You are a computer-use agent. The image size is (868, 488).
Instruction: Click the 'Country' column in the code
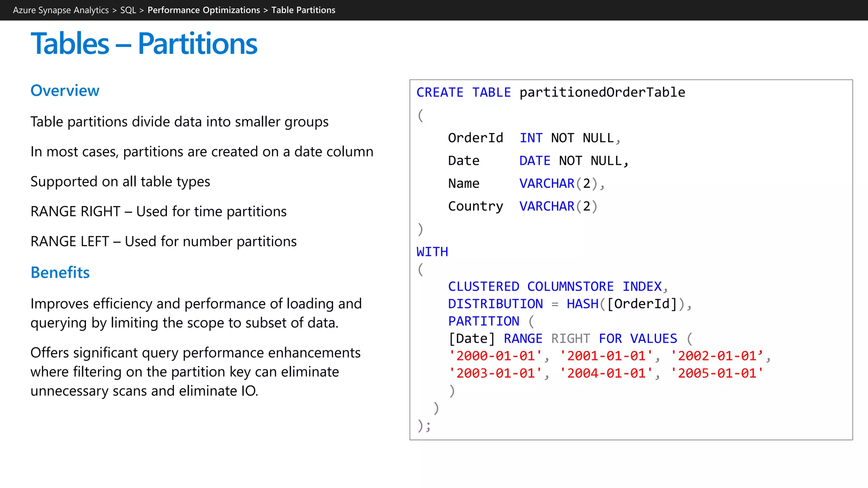pos(476,206)
